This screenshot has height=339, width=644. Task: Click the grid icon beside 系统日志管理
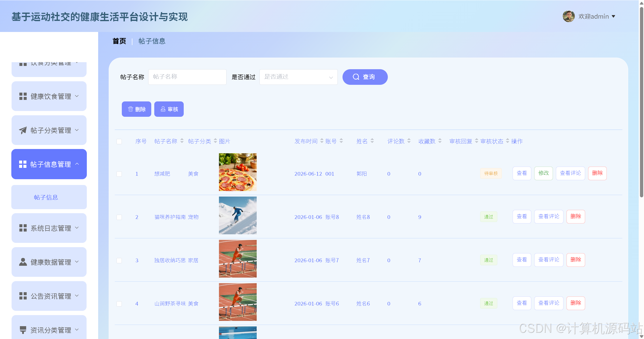point(23,228)
